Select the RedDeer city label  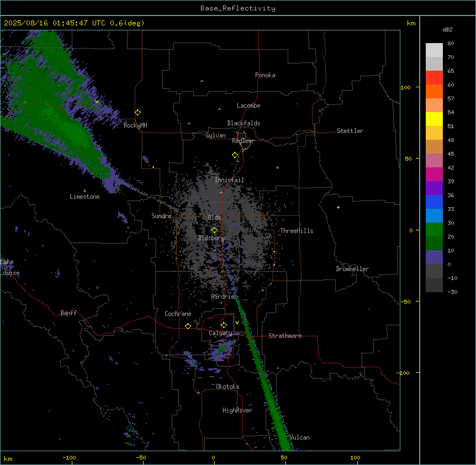tap(243, 141)
